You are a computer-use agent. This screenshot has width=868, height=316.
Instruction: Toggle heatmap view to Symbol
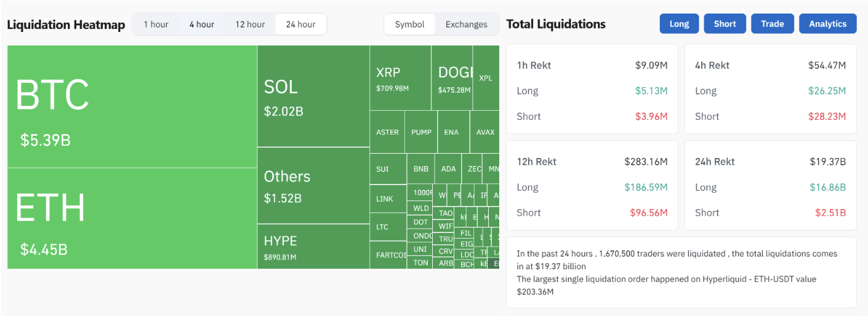(410, 25)
